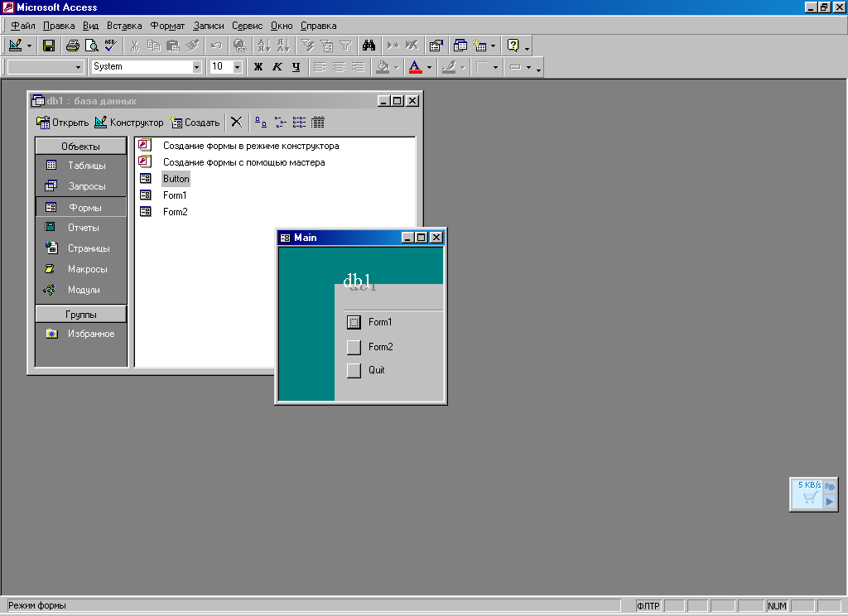
Task: Click delete X icon in db1 window
Action: point(236,122)
